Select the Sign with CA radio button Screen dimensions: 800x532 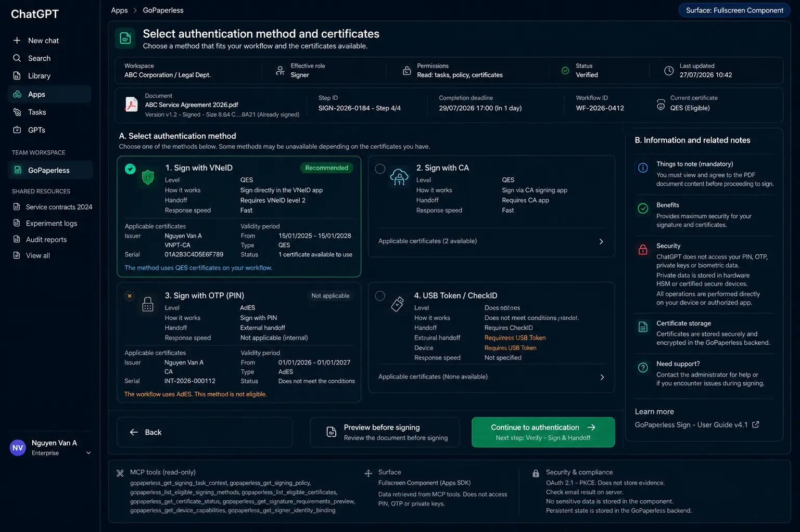pyautogui.click(x=380, y=168)
